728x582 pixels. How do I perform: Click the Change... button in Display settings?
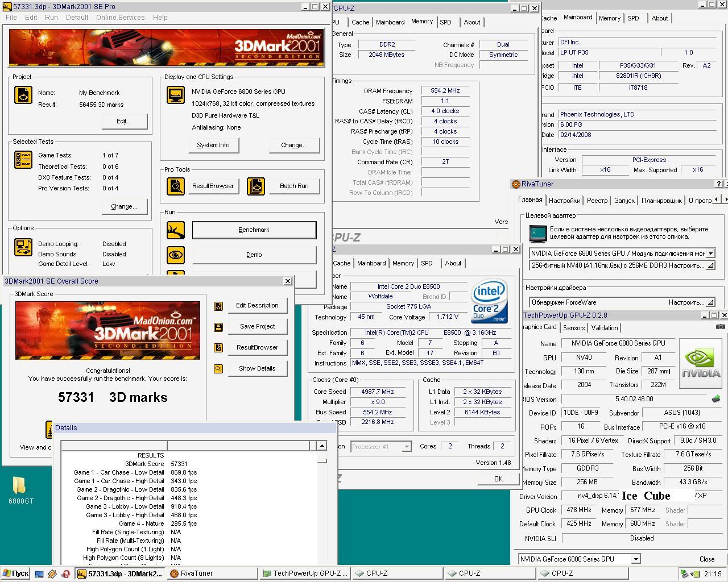(x=294, y=145)
